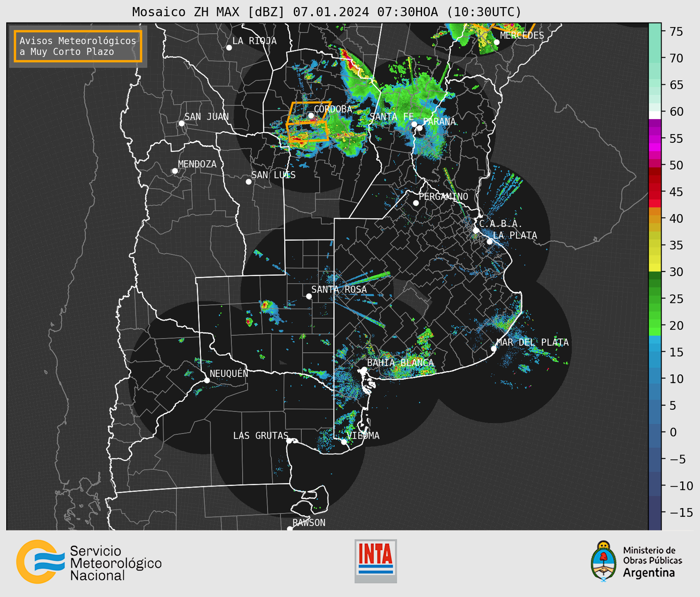
Task: Click the CORDOBA label text
Action: (x=333, y=109)
